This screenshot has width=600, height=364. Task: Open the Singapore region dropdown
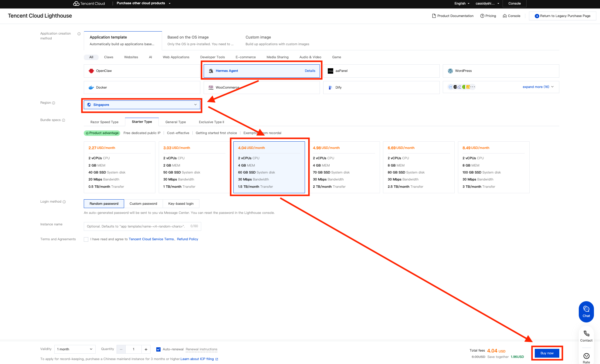point(142,105)
